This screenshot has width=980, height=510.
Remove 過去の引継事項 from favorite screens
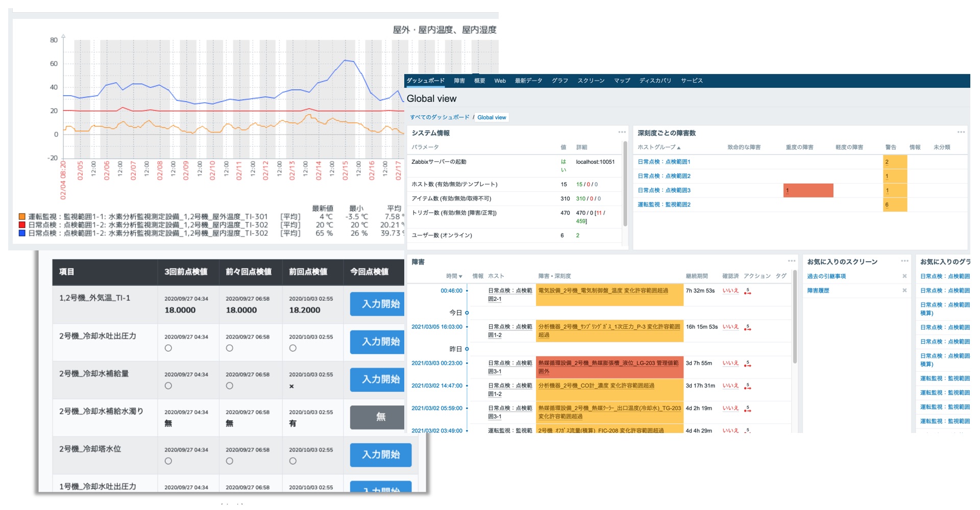pos(904,276)
